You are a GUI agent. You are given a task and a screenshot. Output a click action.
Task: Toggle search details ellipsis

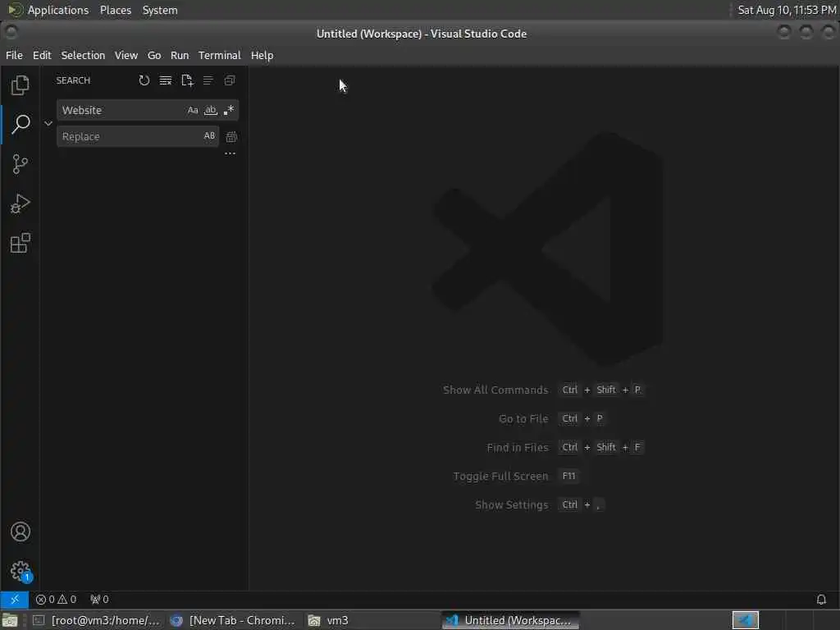230,153
